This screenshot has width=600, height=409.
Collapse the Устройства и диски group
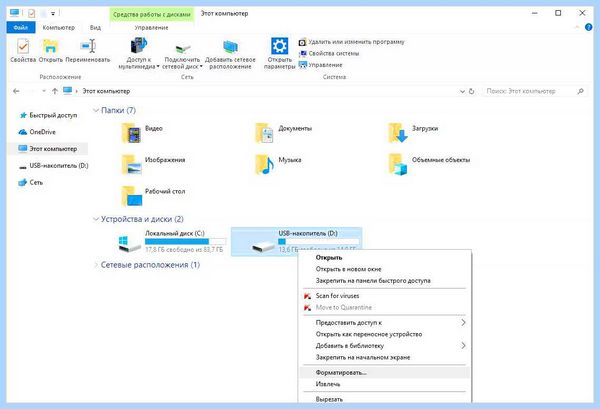[96, 219]
